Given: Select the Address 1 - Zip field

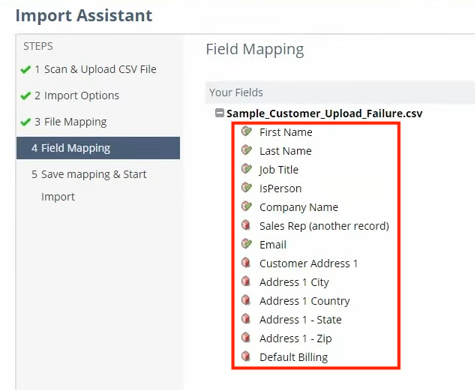Looking at the screenshot, I should (x=296, y=339).
